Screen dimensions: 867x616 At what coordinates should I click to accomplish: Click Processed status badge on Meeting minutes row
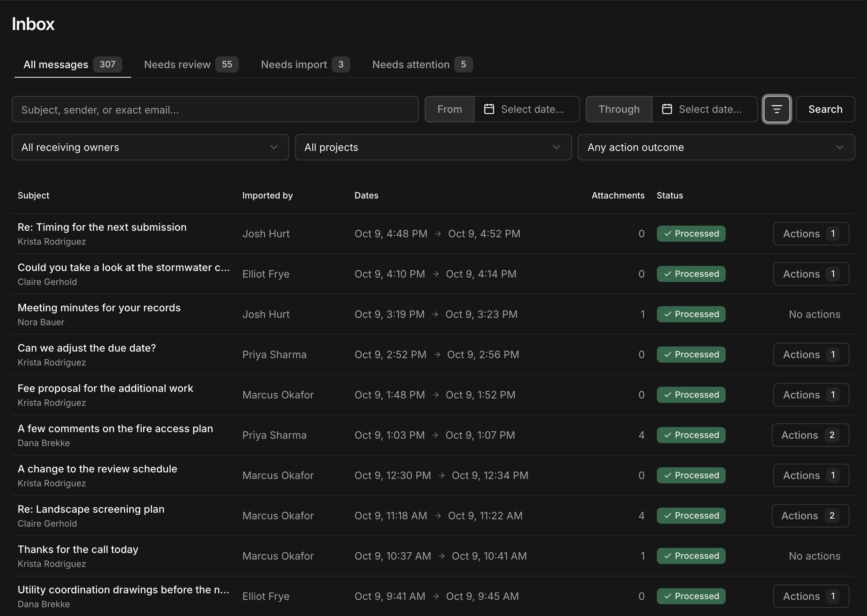691,314
